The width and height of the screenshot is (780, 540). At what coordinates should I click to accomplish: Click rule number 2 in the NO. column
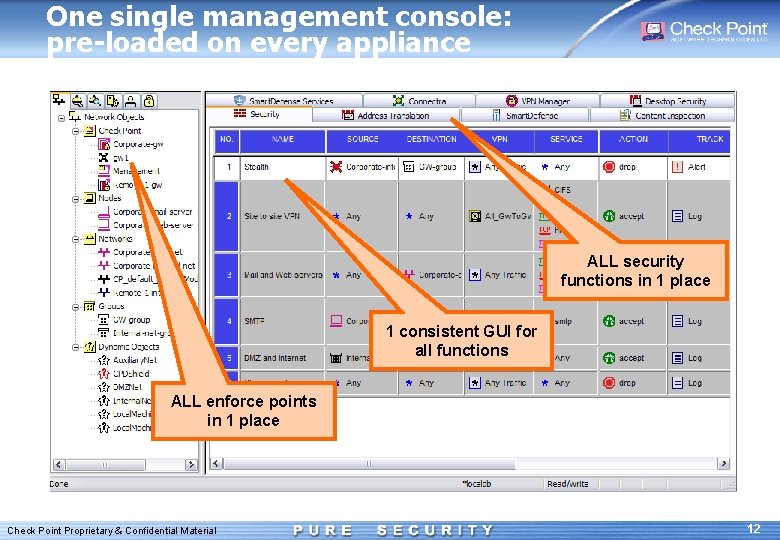[227, 216]
